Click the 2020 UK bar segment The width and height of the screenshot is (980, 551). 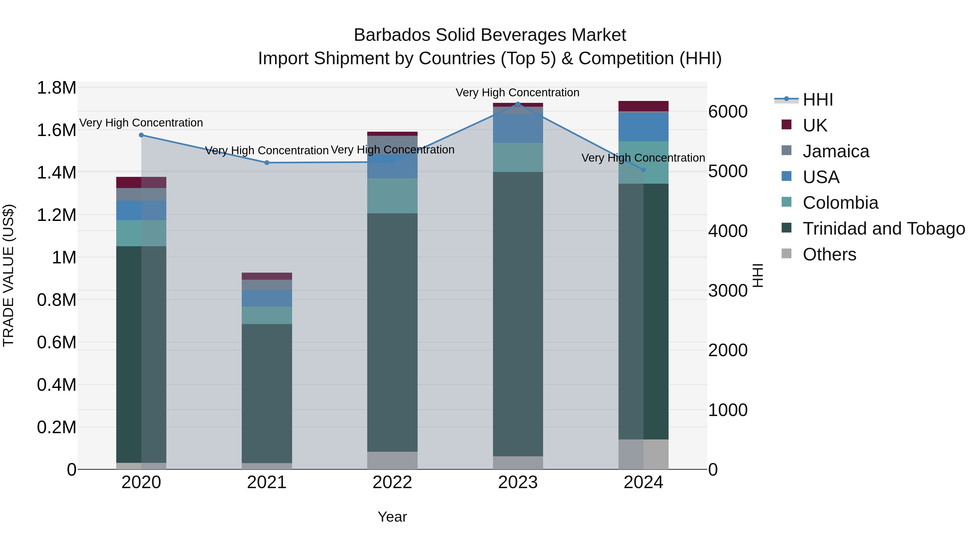click(141, 183)
